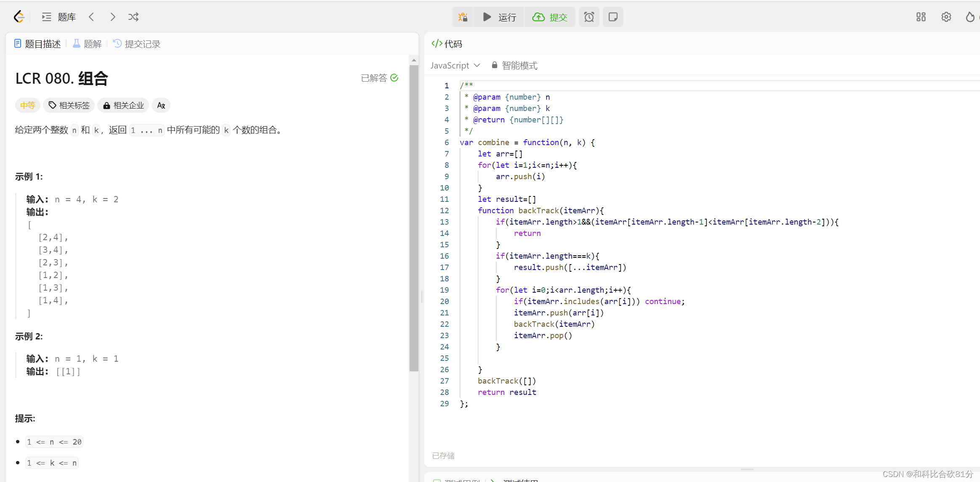Pick a random problem shuffle icon
Viewport: 980px width, 482px height.
[133, 17]
